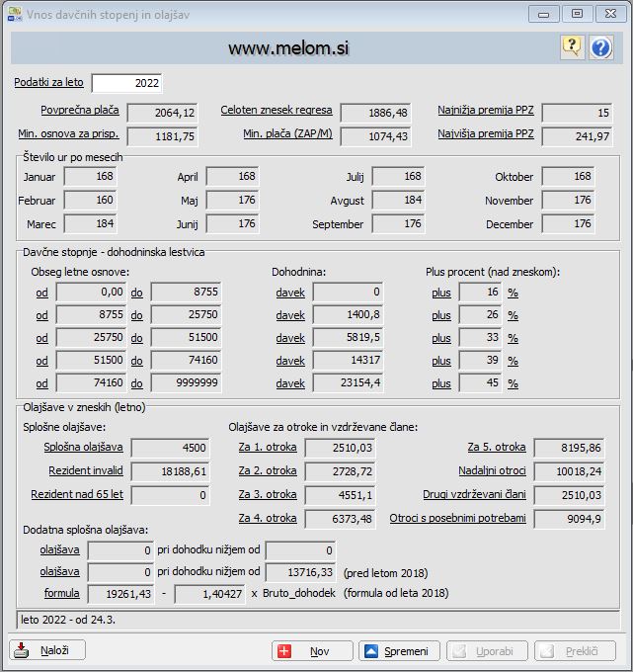Click the year field showing 2022
This screenshot has width=633, height=672.
click(x=127, y=83)
